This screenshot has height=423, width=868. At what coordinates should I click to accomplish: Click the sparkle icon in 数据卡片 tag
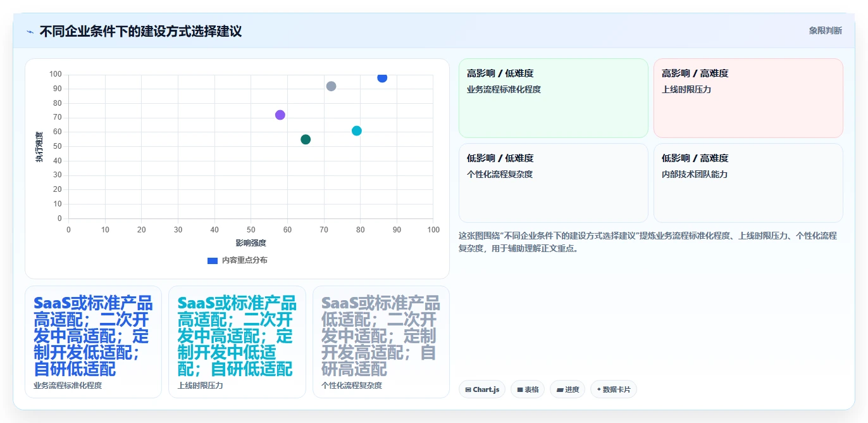pyautogui.click(x=599, y=389)
